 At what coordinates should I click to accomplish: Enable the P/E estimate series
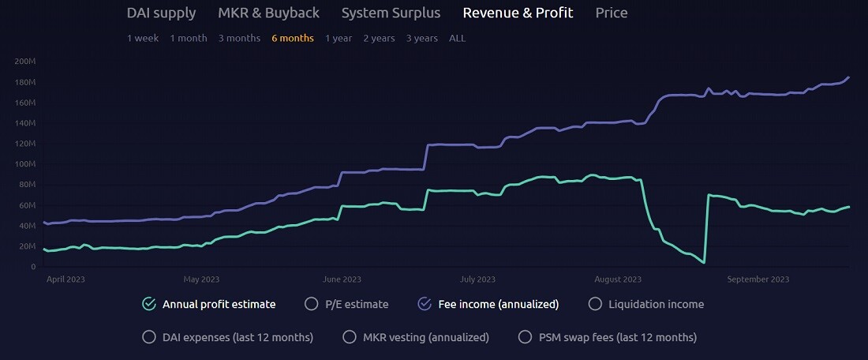pyautogui.click(x=312, y=304)
